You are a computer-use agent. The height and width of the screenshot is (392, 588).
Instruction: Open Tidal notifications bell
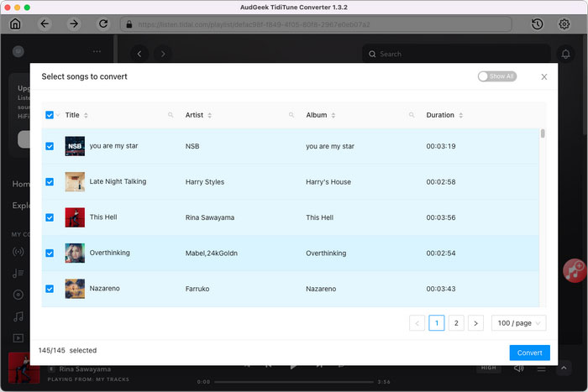(565, 54)
